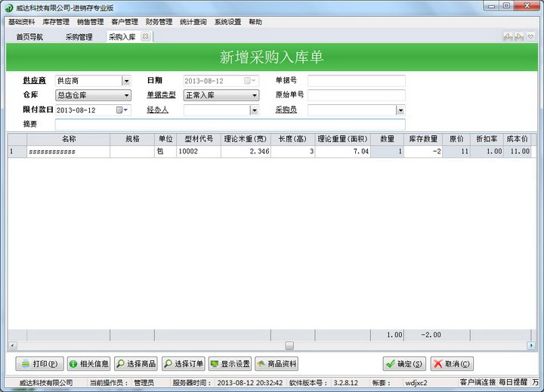544x392 pixels.
Task: Click the 型材代号 column header
Action: pyautogui.click(x=199, y=139)
